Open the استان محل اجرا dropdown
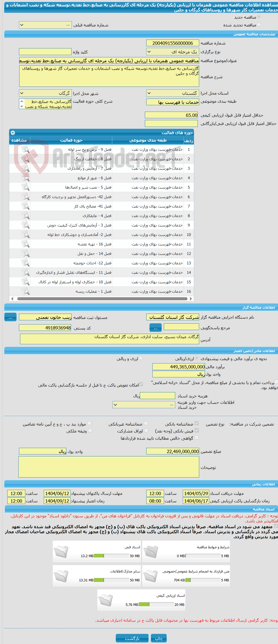This screenshot has width=278, height=644. pyautogui.click(x=173, y=93)
